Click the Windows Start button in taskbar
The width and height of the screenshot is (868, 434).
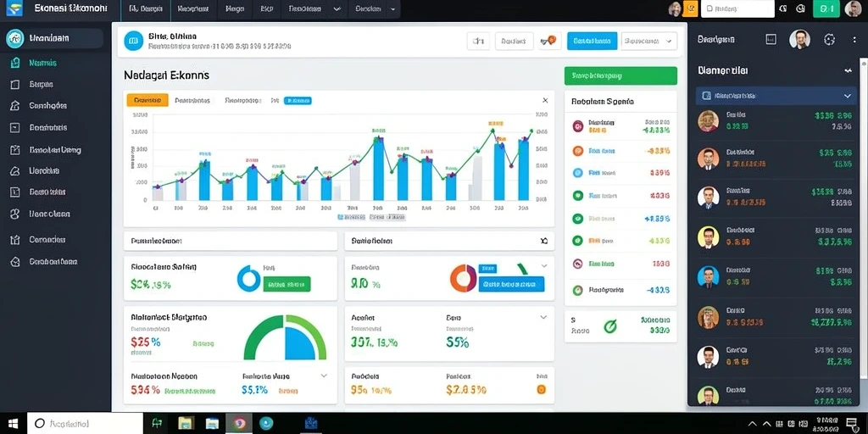(x=13, y=424)
